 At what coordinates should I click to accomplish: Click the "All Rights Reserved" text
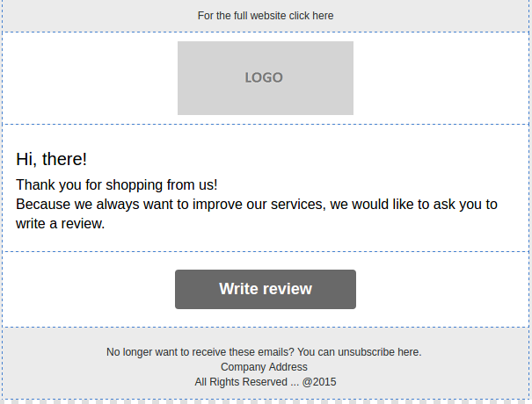click(x=241, y=382)
